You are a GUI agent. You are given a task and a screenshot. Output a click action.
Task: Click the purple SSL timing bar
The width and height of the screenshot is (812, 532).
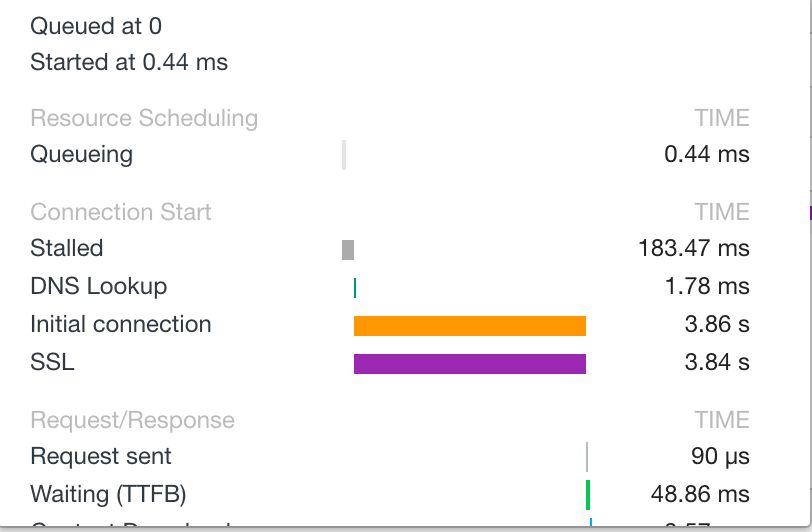coord(470,364)
